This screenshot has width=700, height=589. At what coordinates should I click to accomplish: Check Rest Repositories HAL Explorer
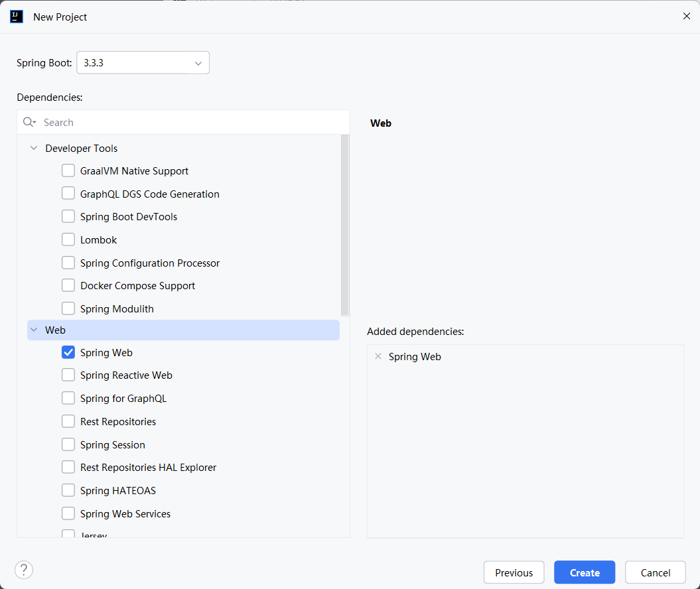click(68, 467)
